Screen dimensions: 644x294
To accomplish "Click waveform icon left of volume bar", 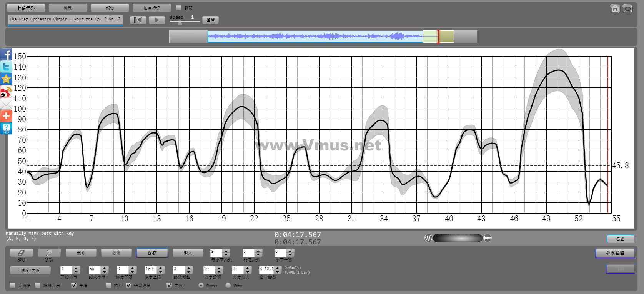I will pyautogui.click(x=428, y=238).
